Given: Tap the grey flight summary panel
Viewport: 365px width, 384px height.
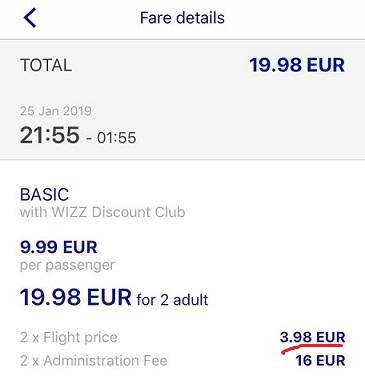Looking at the screenshot, I should 182,100.
